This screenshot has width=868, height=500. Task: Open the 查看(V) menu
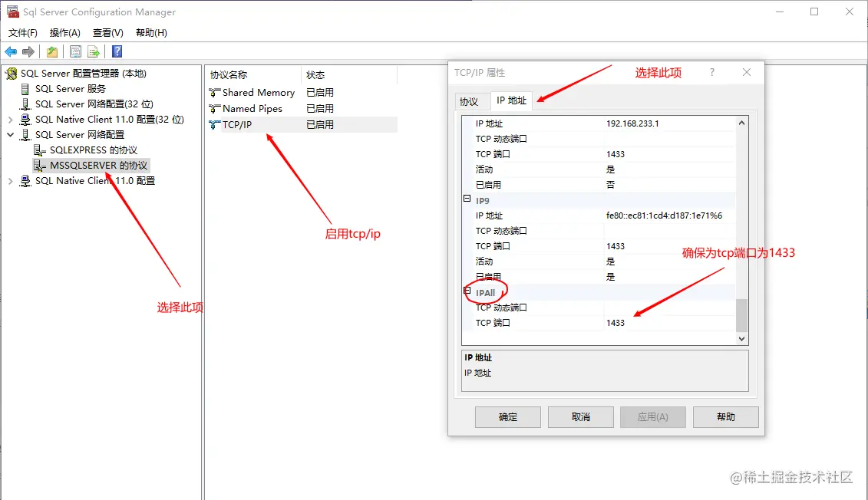click(x=108, y=33)
